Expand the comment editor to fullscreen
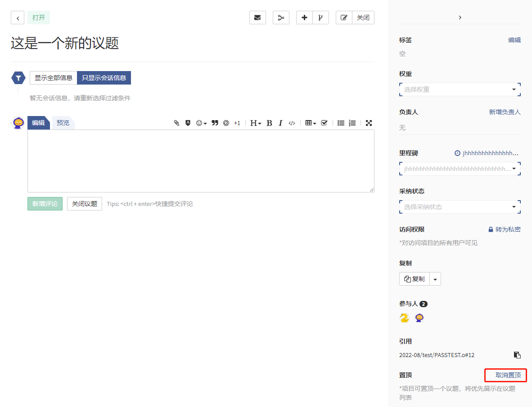The width and height of the screenshot is (532, 407). point(369,123)
